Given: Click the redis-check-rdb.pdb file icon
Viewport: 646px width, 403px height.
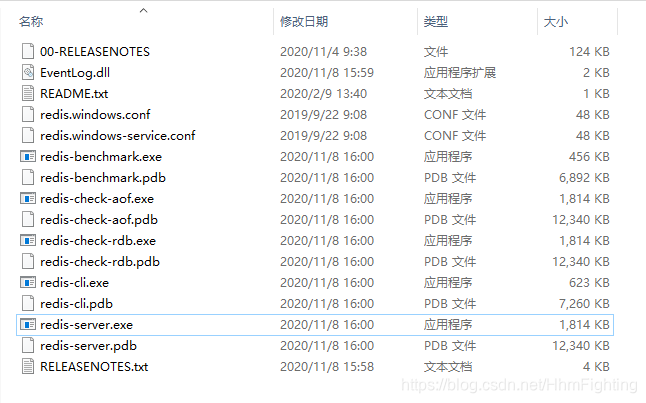Looking at the screenshot, I should [x=28, y=262].
